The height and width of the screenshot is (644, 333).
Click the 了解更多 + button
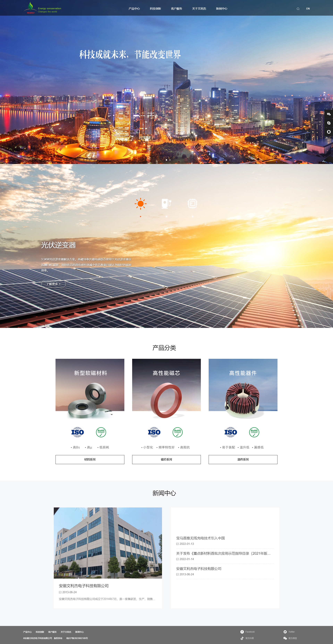[x=53, y=284]
